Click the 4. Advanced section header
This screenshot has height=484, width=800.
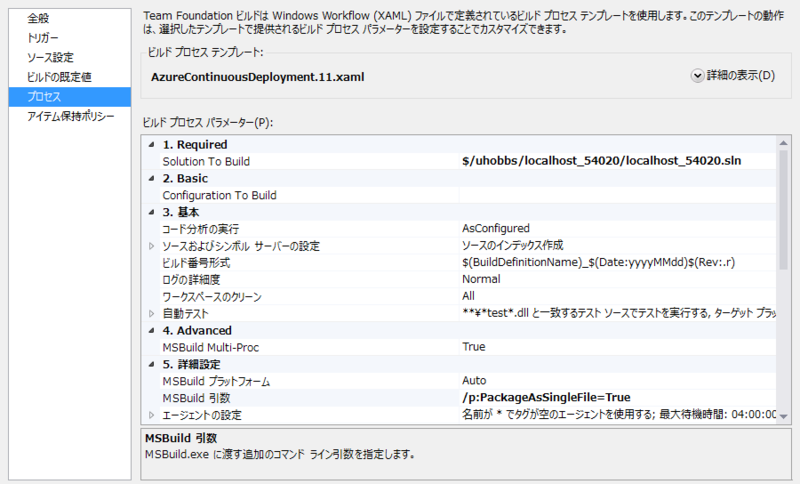(x=197, y=330)
